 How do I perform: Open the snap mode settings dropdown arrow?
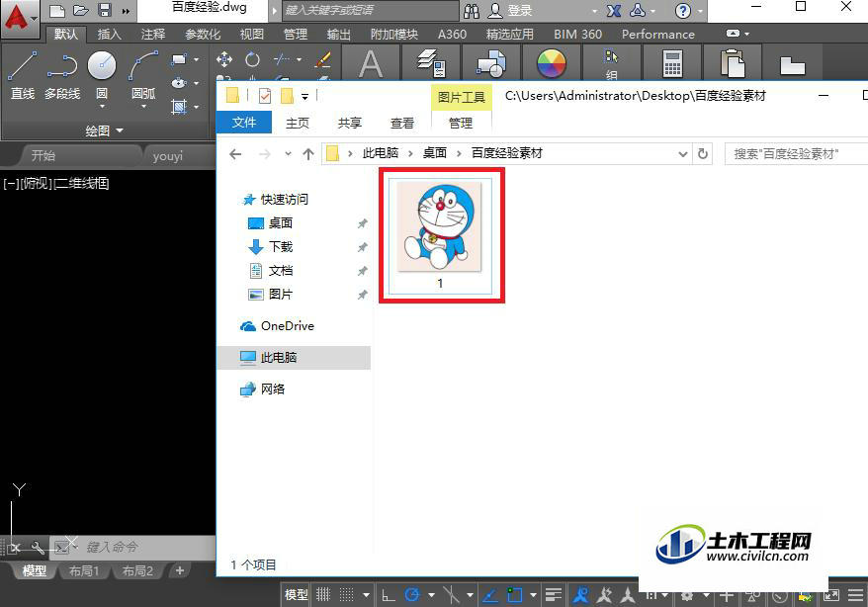point(366,595)
